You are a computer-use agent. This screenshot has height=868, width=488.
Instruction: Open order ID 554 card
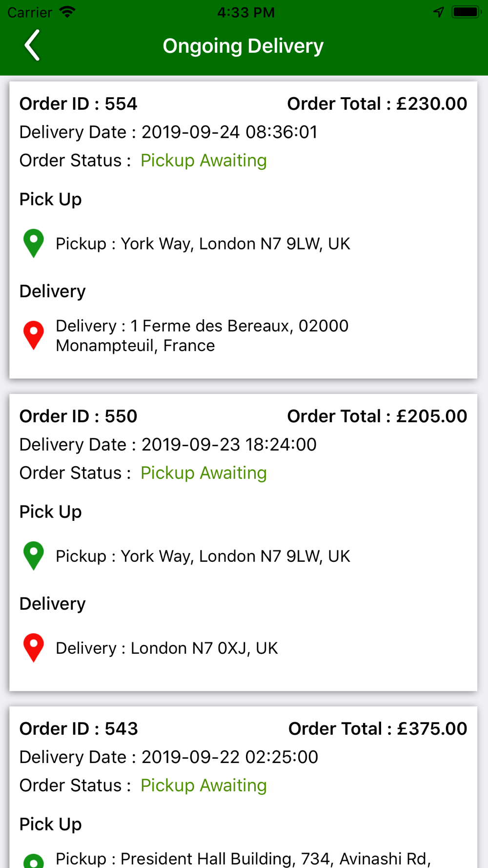(x=244, y=230)
